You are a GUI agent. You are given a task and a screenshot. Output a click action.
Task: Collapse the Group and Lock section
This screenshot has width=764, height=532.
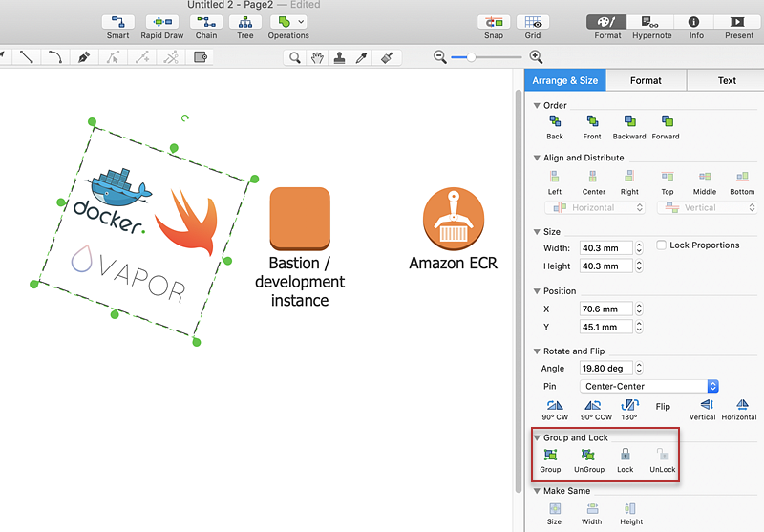click(x=537, y=438)
